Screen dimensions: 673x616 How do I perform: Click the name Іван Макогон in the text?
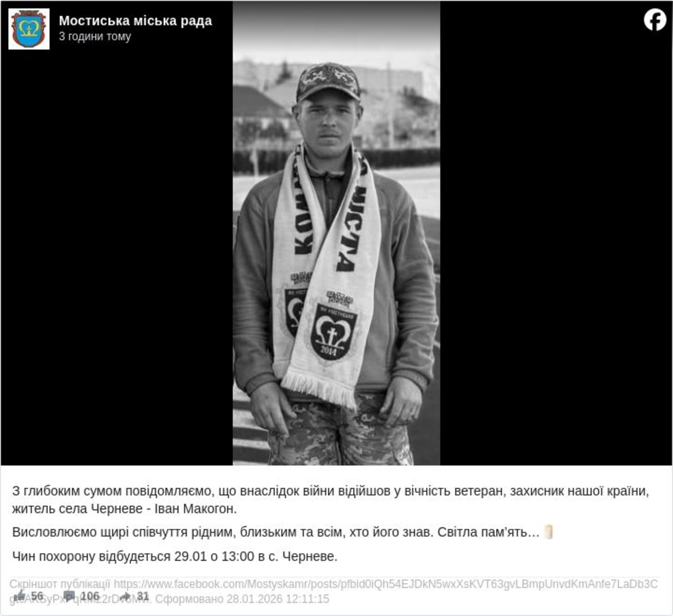click(x=196, y=509)
